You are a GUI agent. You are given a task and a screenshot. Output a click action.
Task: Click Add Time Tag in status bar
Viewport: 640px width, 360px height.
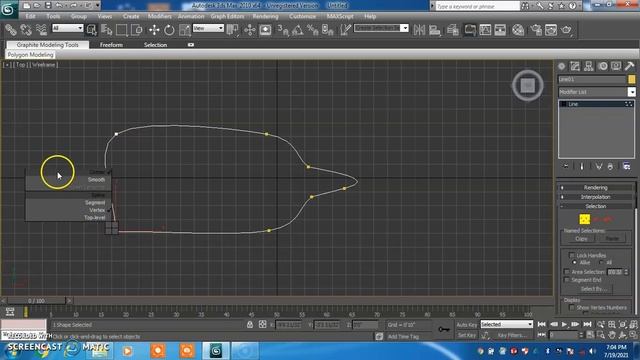[x=403, y=337]
